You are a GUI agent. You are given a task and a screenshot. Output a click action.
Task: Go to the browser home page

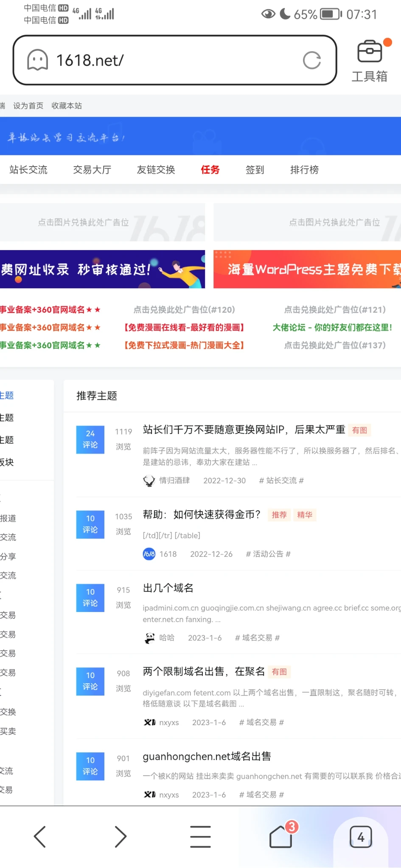tap(281, 837)
